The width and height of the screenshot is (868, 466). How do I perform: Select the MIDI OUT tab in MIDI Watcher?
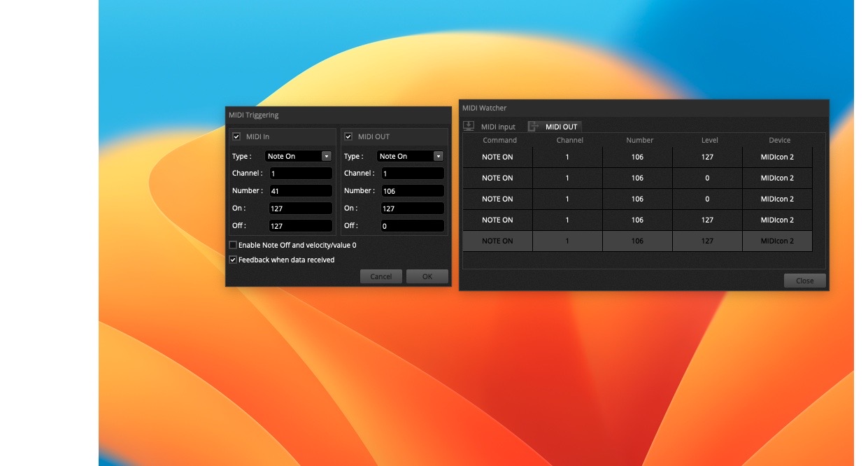554,127
